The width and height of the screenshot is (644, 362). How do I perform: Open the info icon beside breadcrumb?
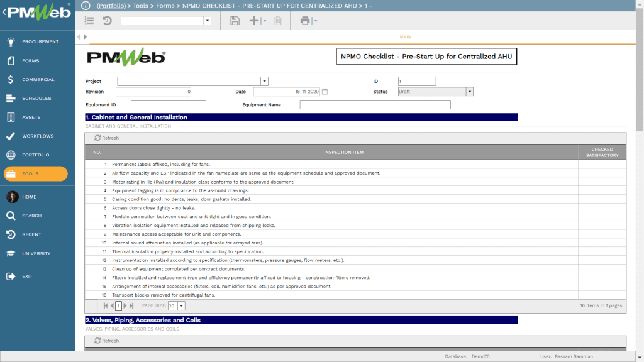(x=86, y=5)
